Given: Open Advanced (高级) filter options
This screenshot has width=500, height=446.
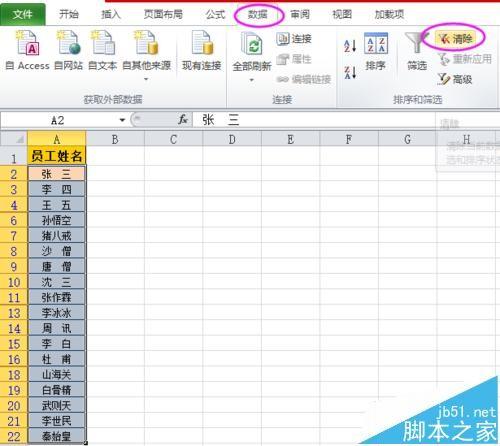Looking at the screenshot, I should pyautogui.click(x=455, y=79).
